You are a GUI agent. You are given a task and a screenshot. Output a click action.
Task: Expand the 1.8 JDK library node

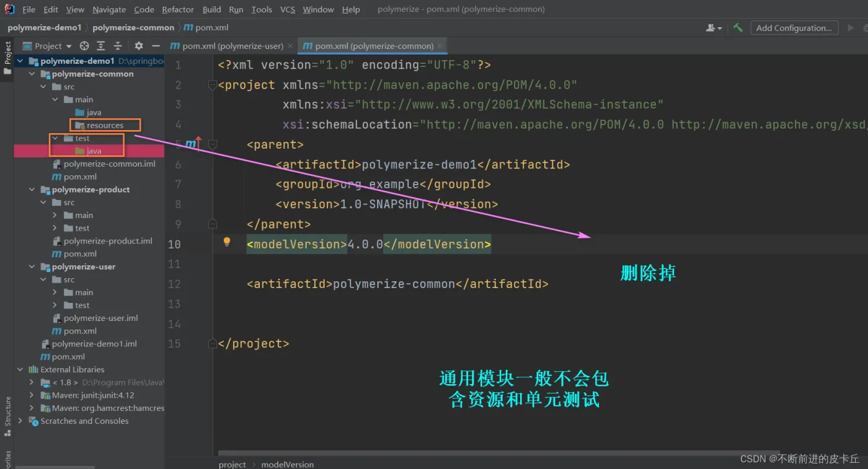(x=32, y=382)
